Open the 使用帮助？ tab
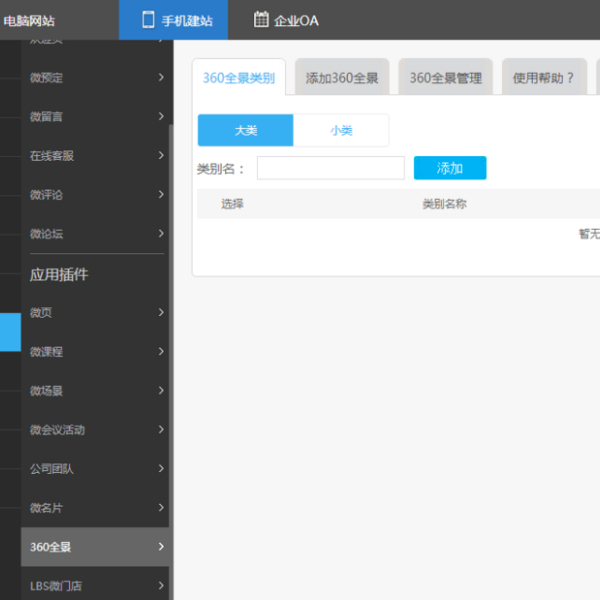 coord(543,78)
